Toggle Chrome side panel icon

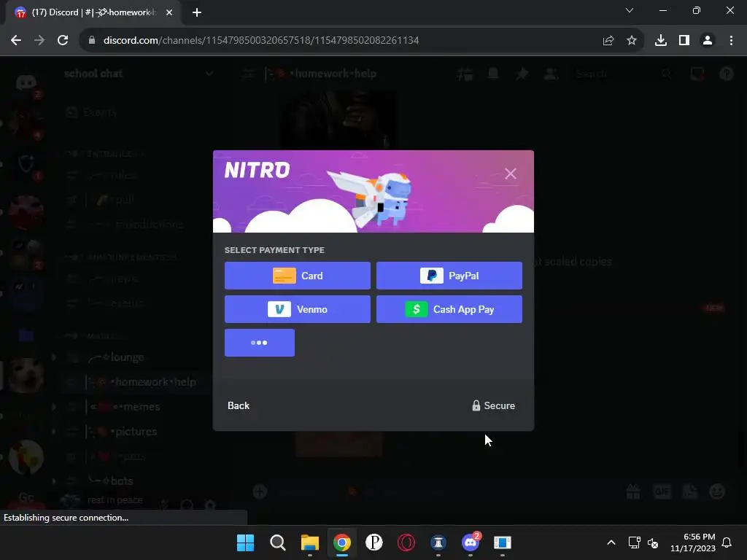(x=684, y=41)
